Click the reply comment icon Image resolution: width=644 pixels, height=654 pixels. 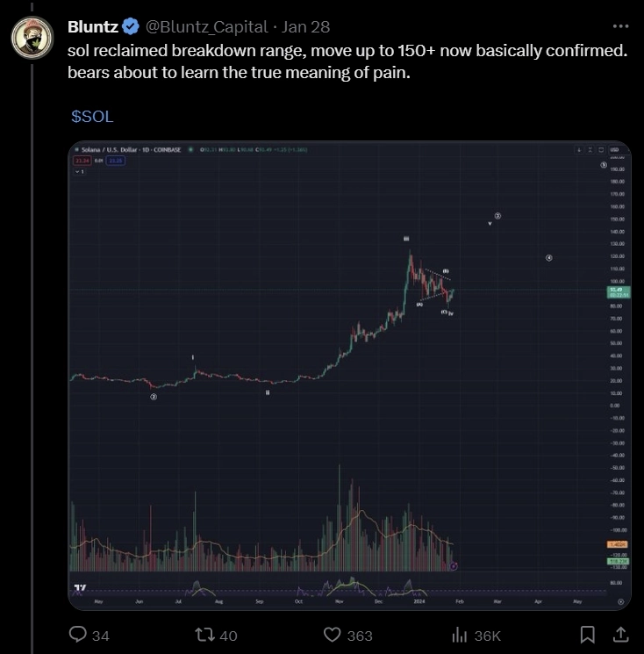pos(78,635)
